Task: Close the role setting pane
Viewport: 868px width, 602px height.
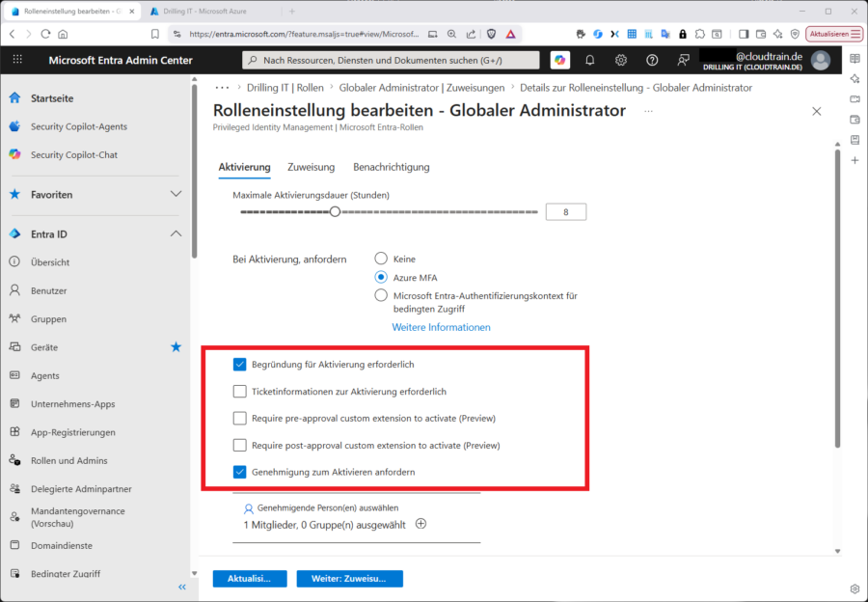Action: tap(816, 111)
